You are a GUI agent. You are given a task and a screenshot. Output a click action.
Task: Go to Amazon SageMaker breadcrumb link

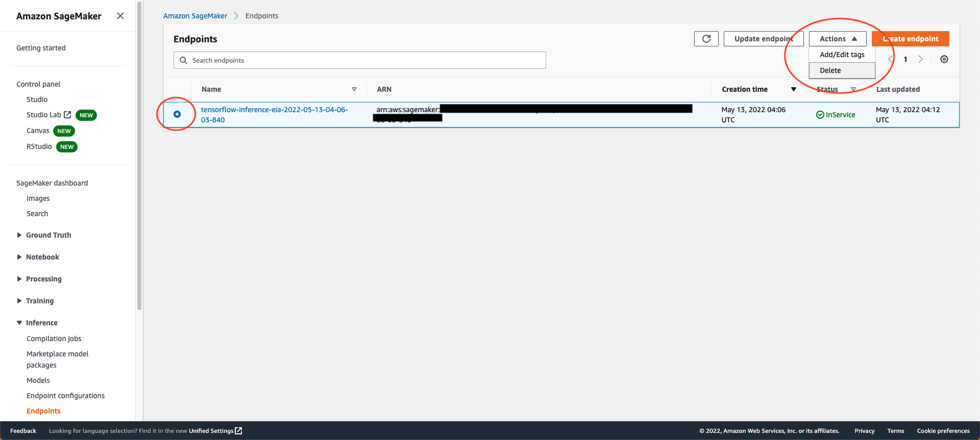point(195,16)
